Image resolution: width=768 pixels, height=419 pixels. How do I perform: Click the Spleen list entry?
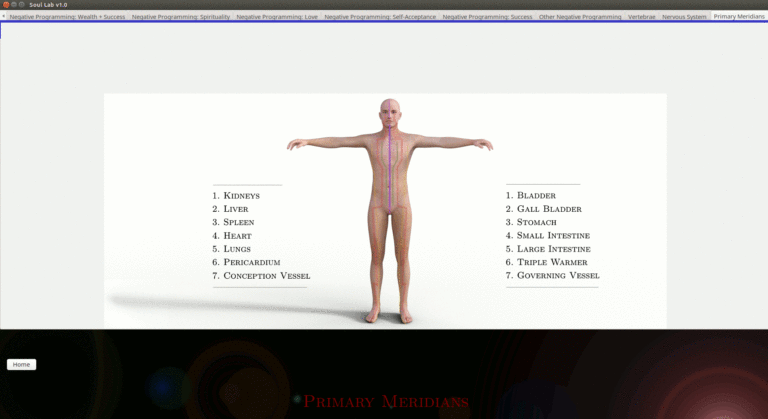tap(233, 222)
